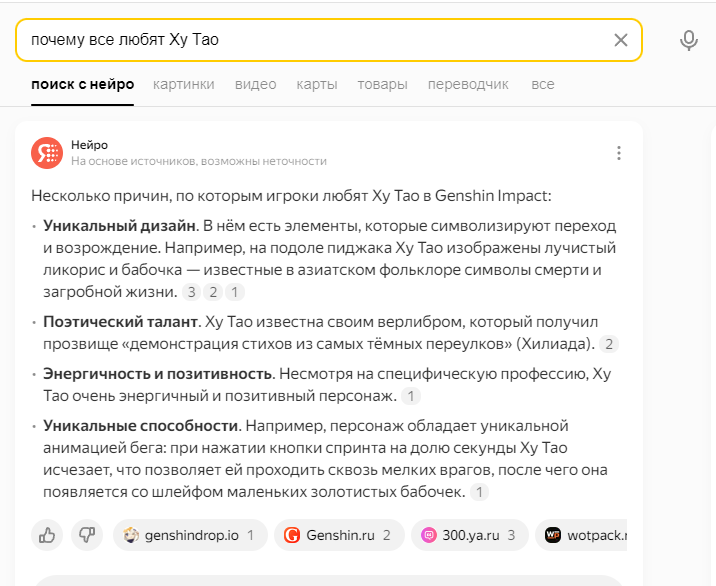Expand the все tab options

coord(542,84)
